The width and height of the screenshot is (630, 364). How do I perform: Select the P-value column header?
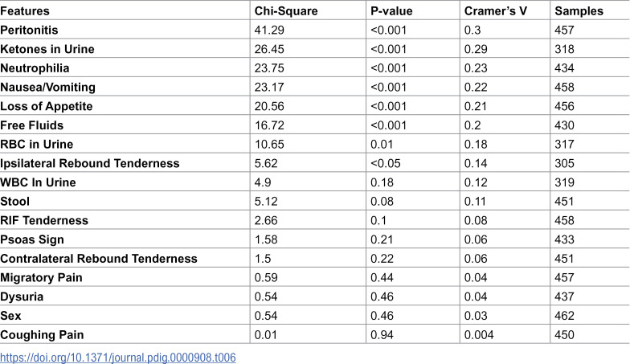click(391, 11)
